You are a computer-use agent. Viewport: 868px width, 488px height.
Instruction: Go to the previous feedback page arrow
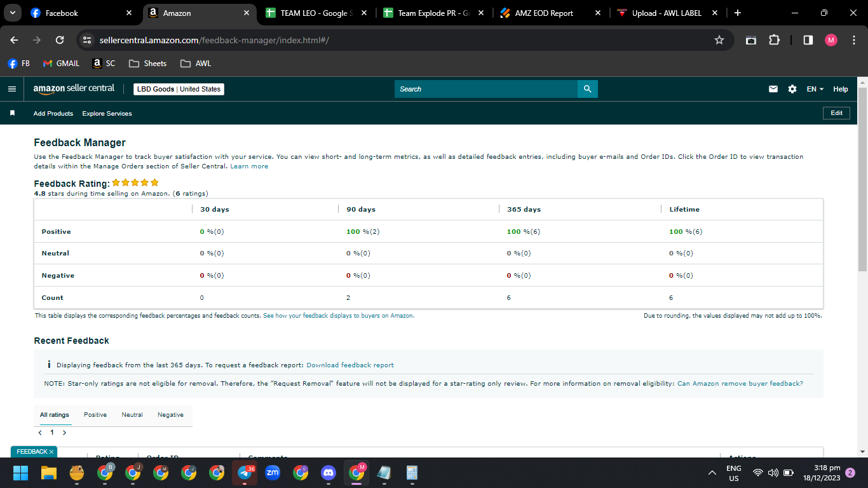[x=41, y=433]
